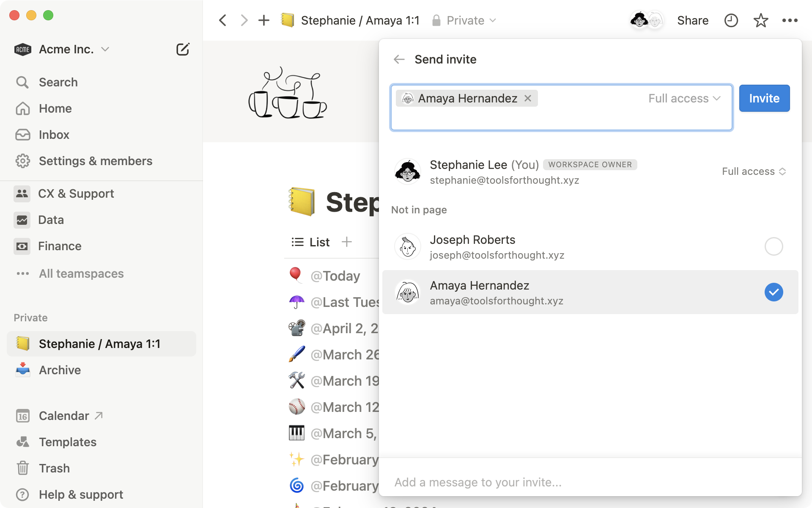Click the Invite button to send
Image resolution: width=812 pixels, height=508 pixels.
763,98
